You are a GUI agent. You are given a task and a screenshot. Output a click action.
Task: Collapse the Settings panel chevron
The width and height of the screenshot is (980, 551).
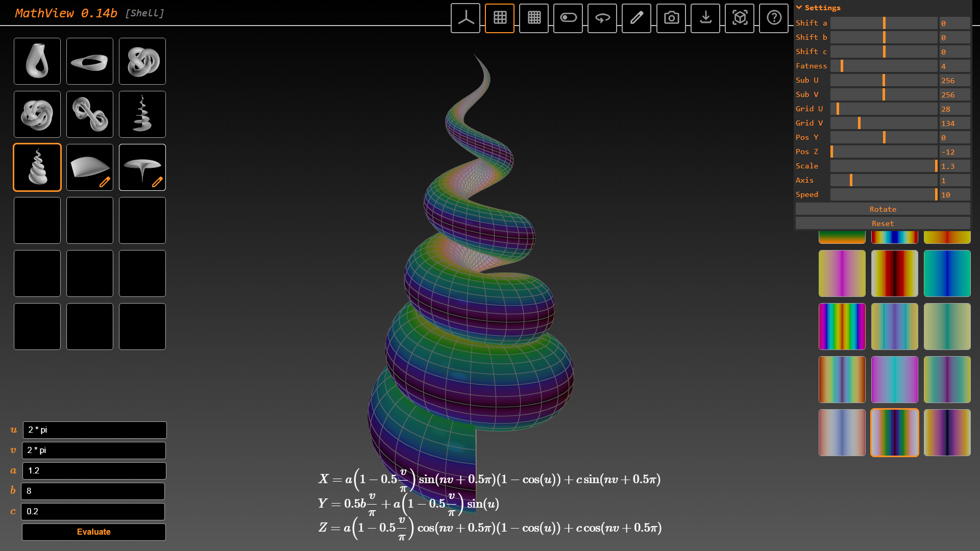799,8
